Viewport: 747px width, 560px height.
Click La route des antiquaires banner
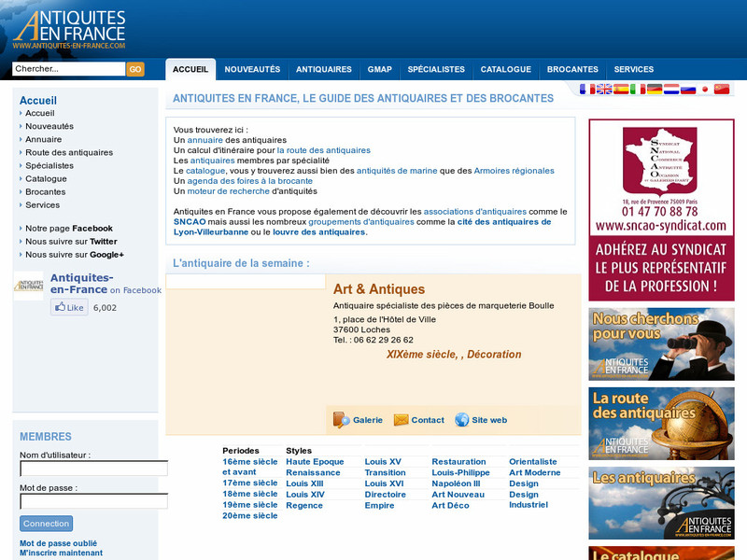pos(661,424)
